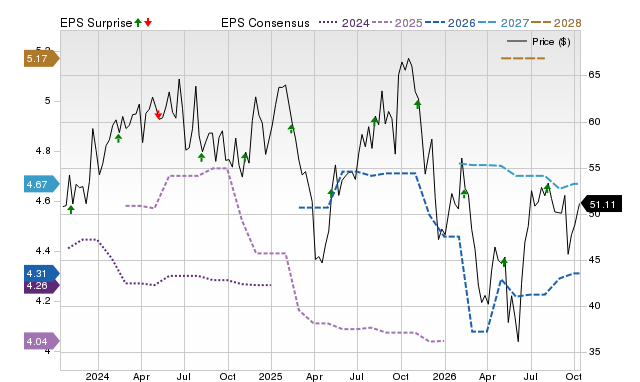This screenshot has height=382, width=640.
Task: Click the red down arrow in the EPS Surprise legend
Action: [x=148, y=23]
